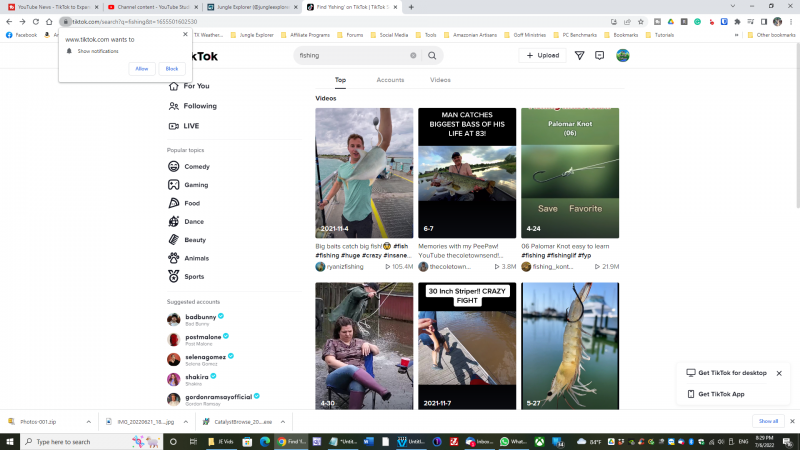Close the Get TikTok for desktop popup
The width and height of the screenshot is (800, 450).
(x=779, y=373)
